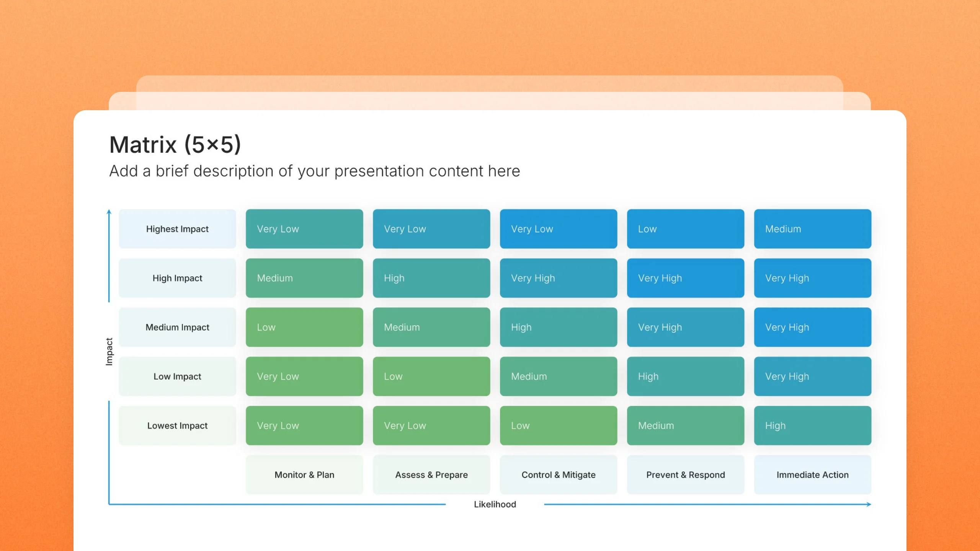Click the "Control & Mitigate" column label
The height and width of the screenshot is (551, 980).
(559, 475)
